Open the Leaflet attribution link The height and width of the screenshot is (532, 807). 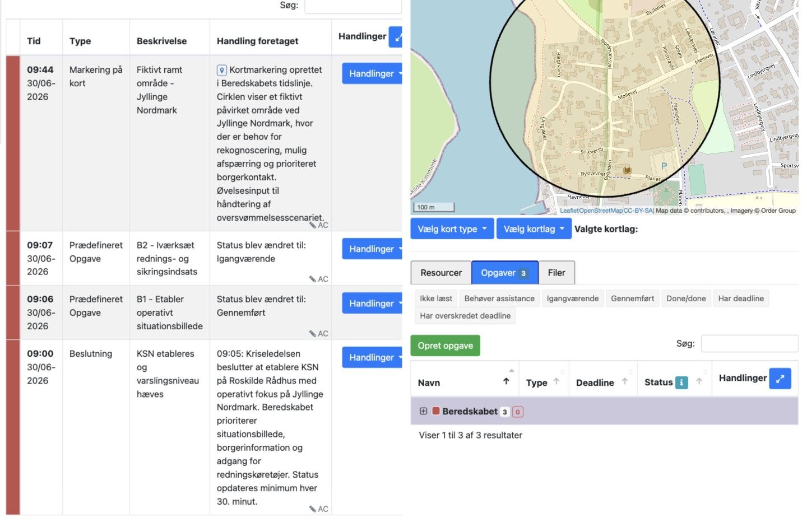click(569, 211)
